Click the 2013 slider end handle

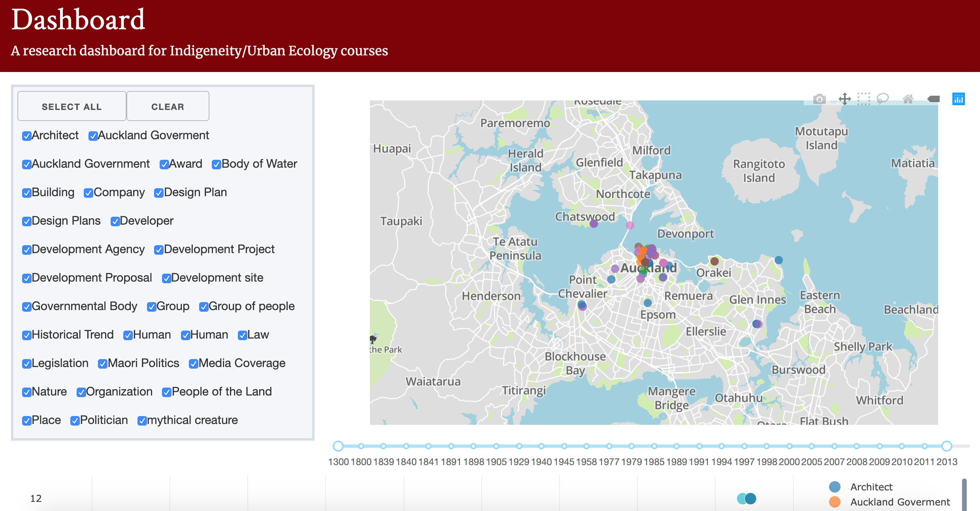[946, 446]
